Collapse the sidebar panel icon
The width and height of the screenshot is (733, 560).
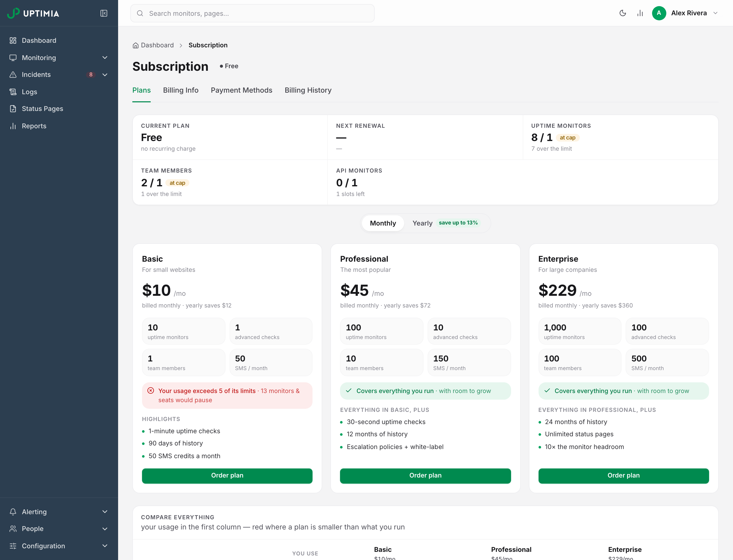[104, 13]
